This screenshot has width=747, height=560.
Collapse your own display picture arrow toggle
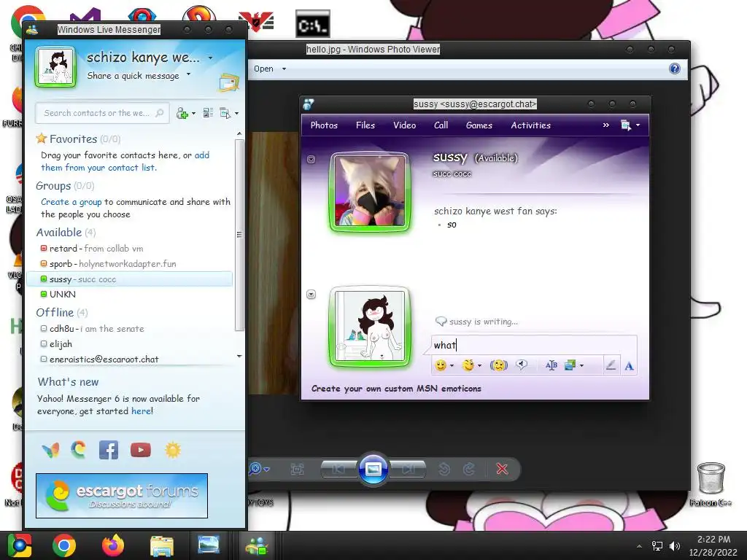(x=311, y=295)
